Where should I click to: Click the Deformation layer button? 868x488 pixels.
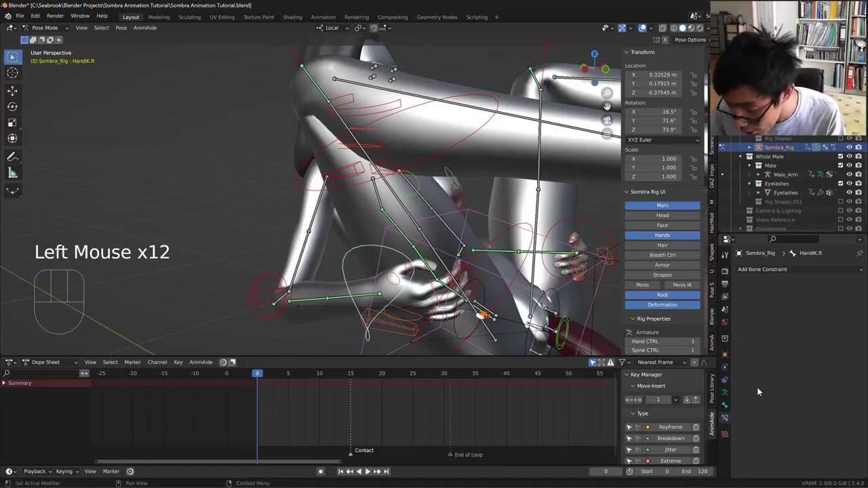click(x=662, y=305)
